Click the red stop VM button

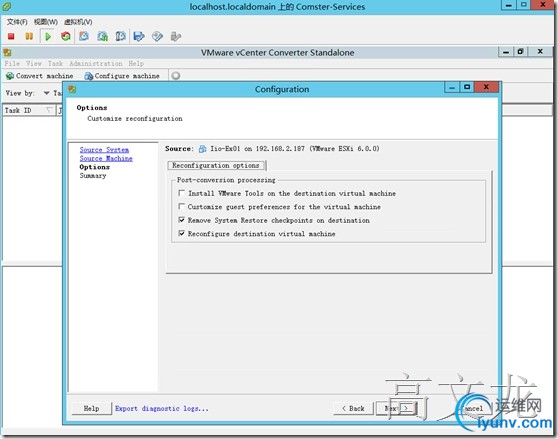[11, 36]
